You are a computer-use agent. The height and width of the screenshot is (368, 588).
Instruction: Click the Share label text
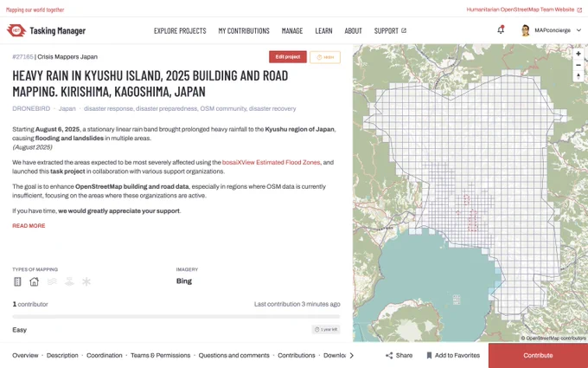click(405, 355)
